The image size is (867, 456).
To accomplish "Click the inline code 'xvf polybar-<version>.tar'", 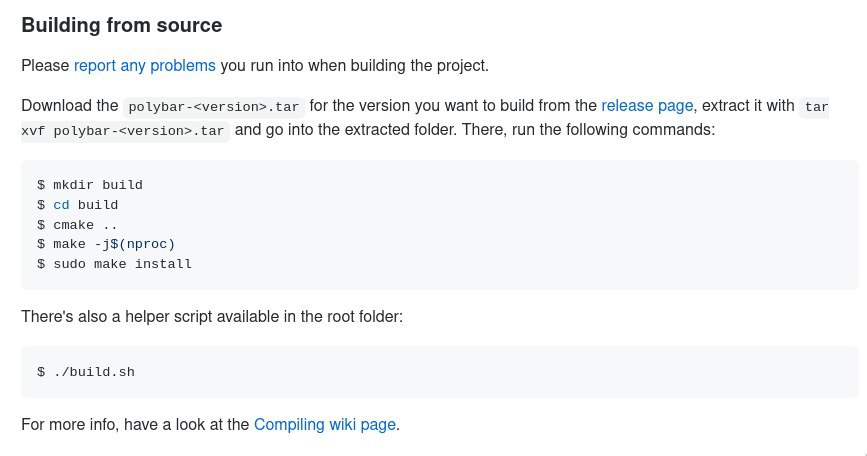I will [x=123, y=131].
